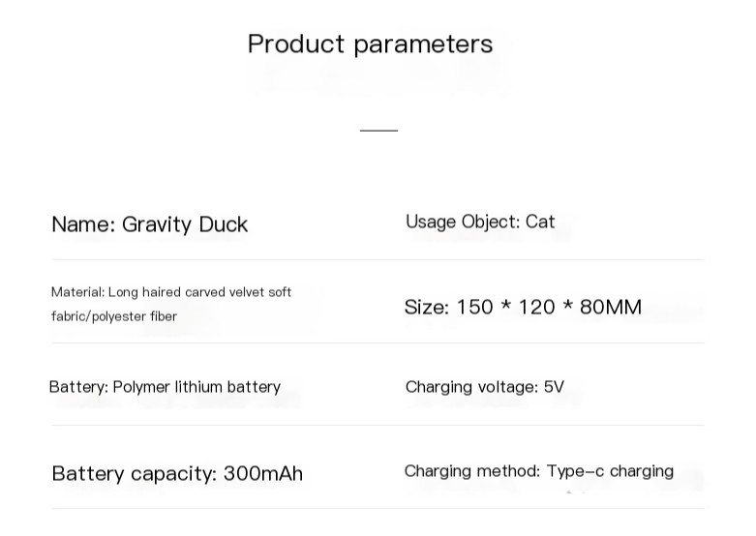
Task: Select the '5V' voltage value
Action: 554,387
